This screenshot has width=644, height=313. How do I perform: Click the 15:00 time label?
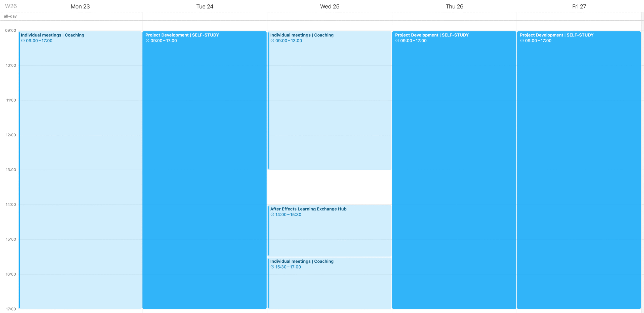(x=11, y=239)
